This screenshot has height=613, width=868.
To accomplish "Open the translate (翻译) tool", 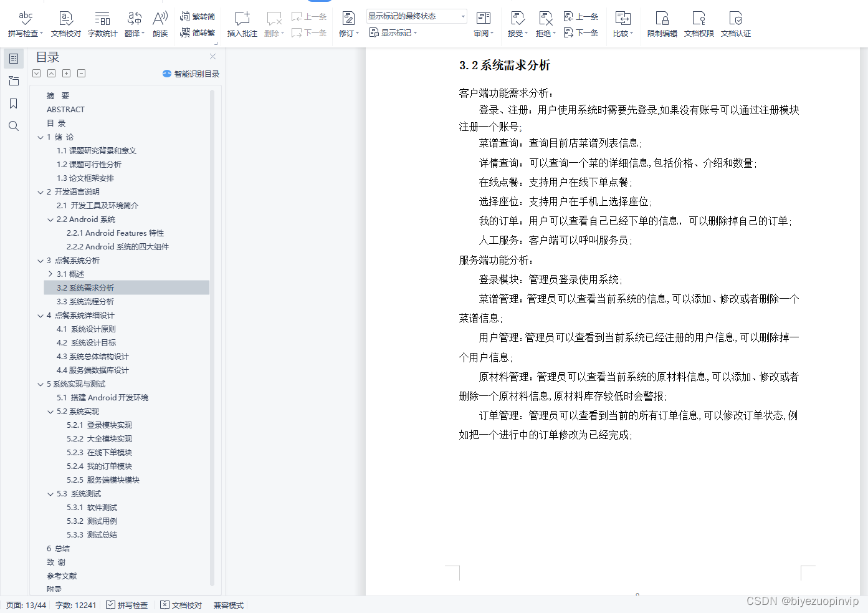I will point(134,24).
